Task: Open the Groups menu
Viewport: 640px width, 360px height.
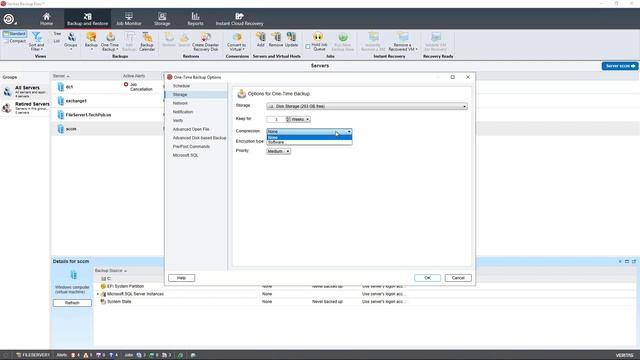Action: [71, 42]
